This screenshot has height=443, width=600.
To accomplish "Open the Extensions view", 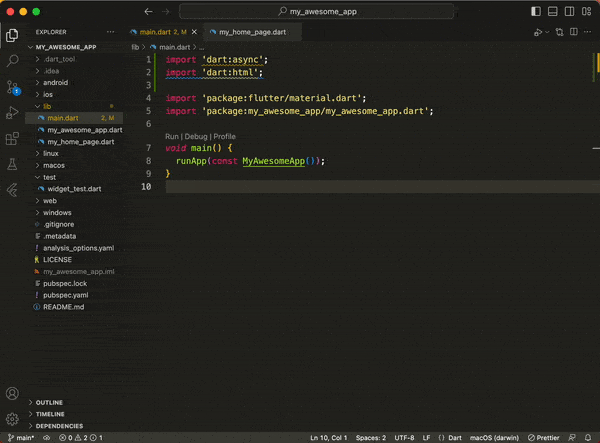I will (x=12, y=138).
